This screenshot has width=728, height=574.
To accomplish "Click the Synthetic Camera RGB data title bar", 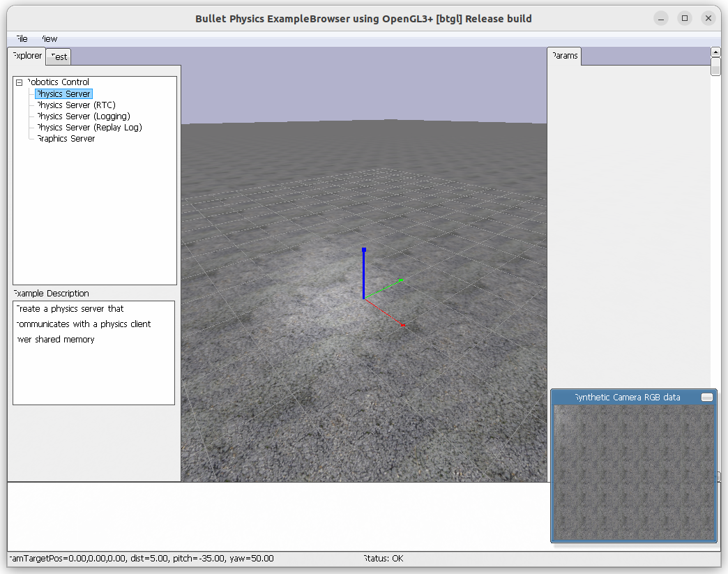I will click(627, 397).
